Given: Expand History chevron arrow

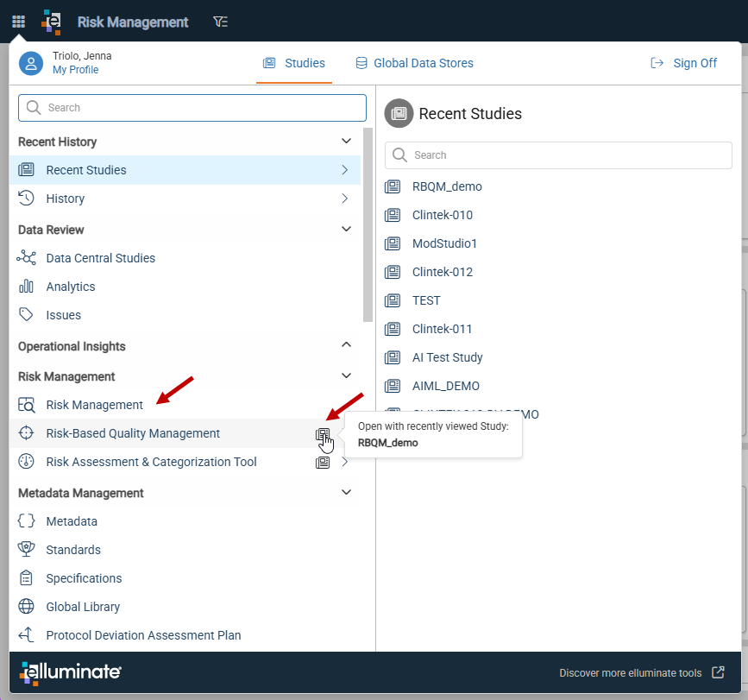Looking at the screenshot, I should (x=345, y=199).
